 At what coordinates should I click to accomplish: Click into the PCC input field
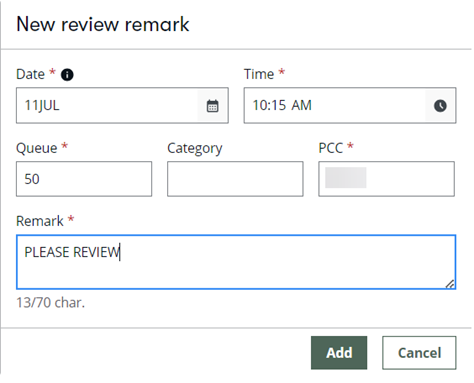click(x=386, y=179)
